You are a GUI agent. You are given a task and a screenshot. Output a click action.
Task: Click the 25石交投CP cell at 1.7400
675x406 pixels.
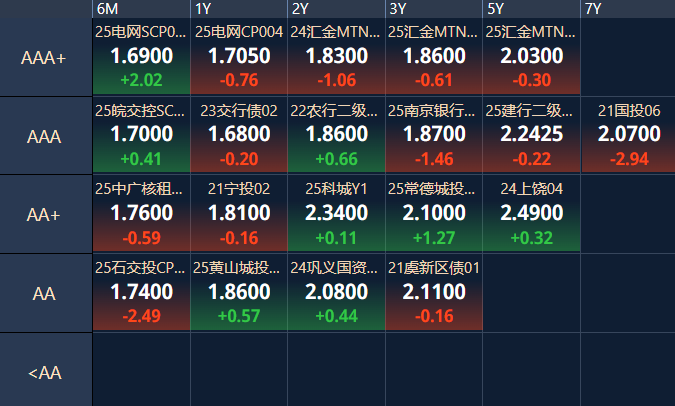[141, 292]
